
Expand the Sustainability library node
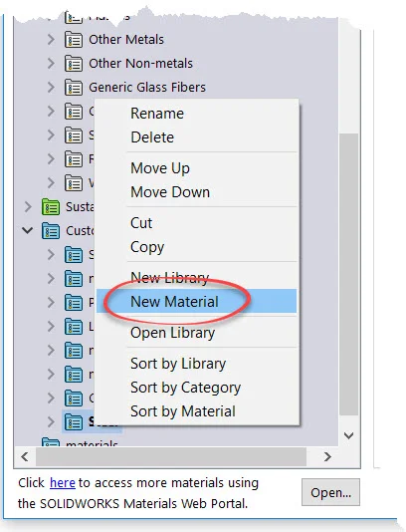(28, 206)
